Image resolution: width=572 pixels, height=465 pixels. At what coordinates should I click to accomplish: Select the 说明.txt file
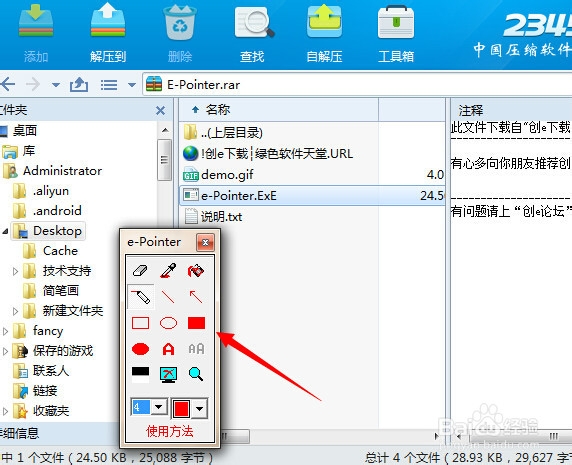(312, 217)
